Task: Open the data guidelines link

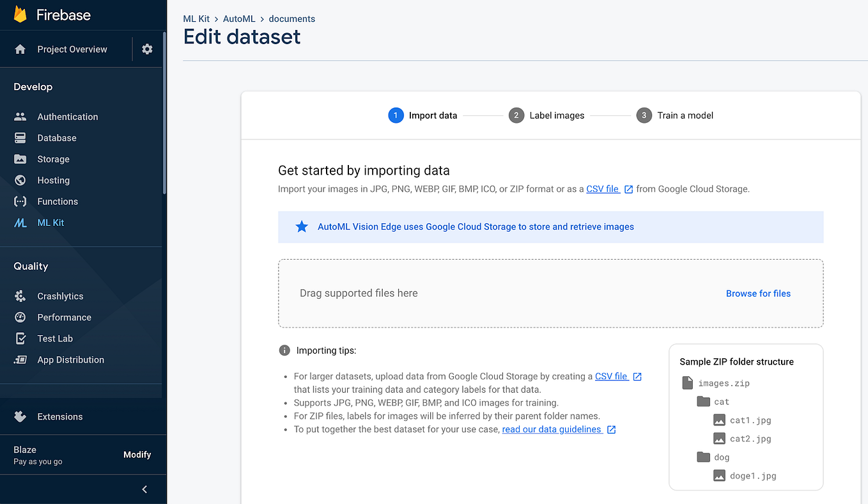Action: click(x=552, y=429)
